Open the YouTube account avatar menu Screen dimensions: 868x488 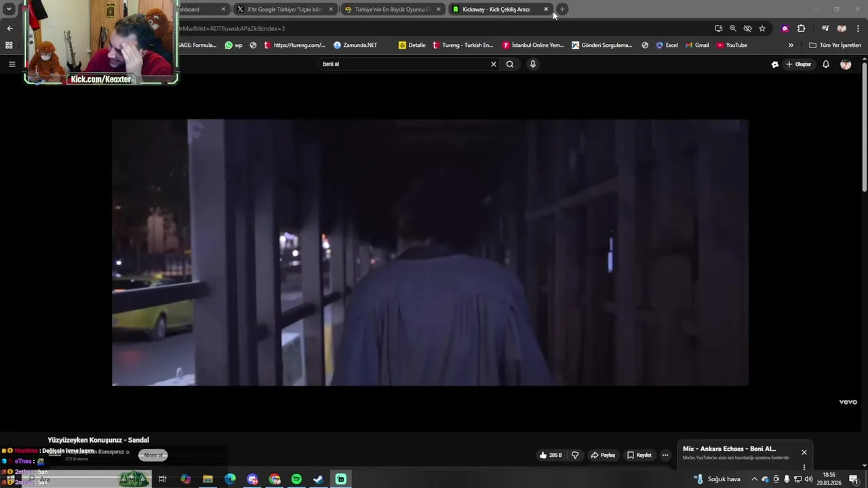(846, 64)
